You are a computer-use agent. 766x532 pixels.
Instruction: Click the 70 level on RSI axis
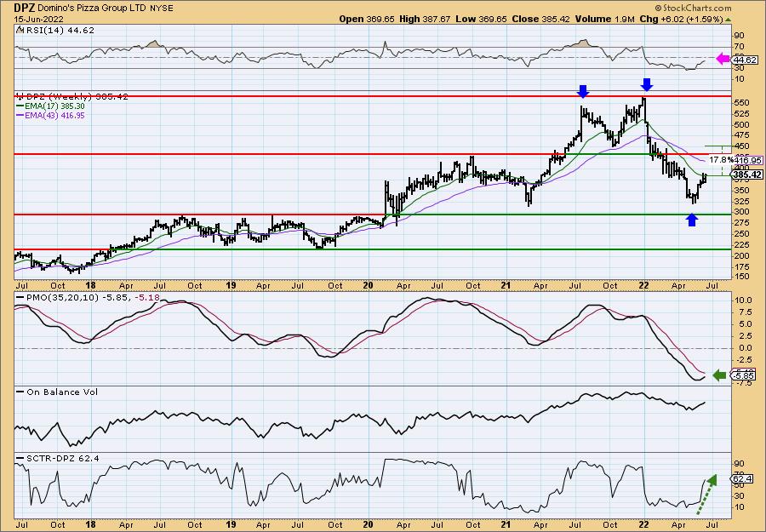click(x=739, y=47)
